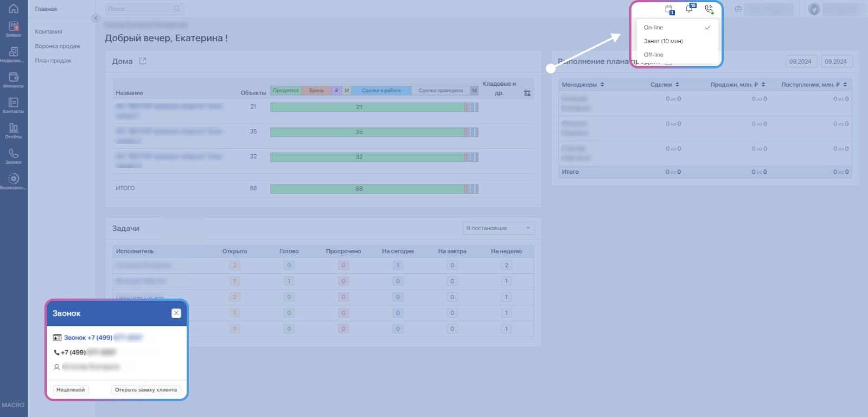Open Контакты section in sidebar
868x417 pixels.
coord(14,105)
